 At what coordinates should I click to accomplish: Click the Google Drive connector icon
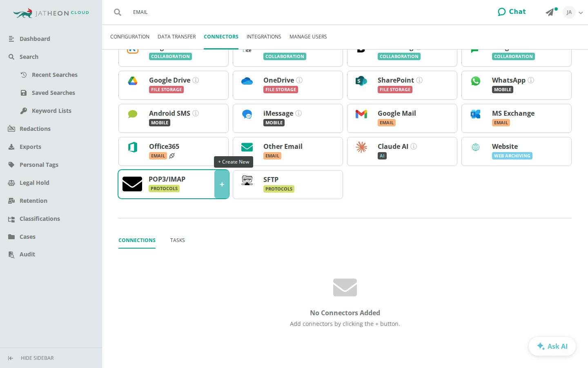(133, 81)
